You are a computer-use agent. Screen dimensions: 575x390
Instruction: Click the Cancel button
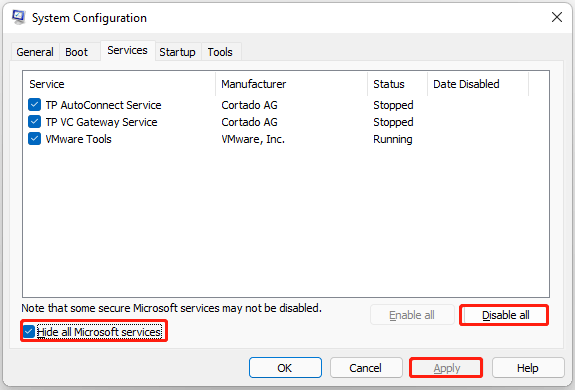366,368
